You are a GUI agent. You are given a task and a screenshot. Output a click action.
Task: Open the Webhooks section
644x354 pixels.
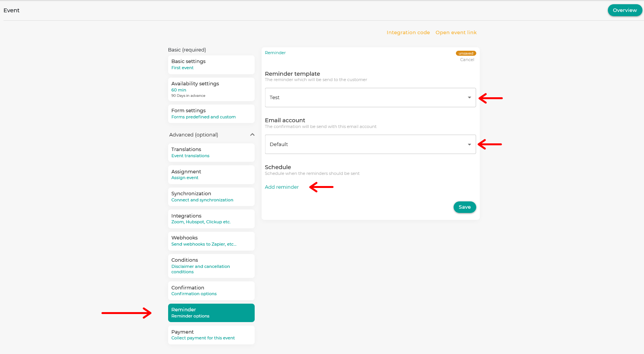211,241
